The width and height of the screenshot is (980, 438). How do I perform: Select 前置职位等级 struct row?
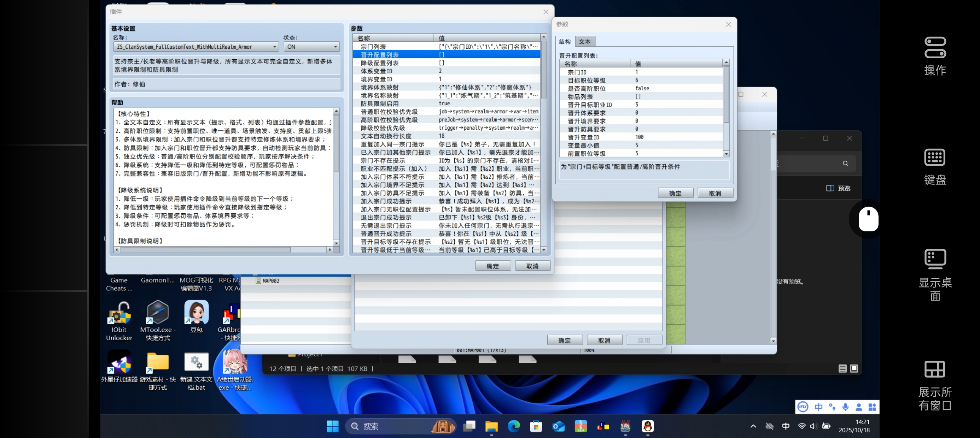[641, 153]
